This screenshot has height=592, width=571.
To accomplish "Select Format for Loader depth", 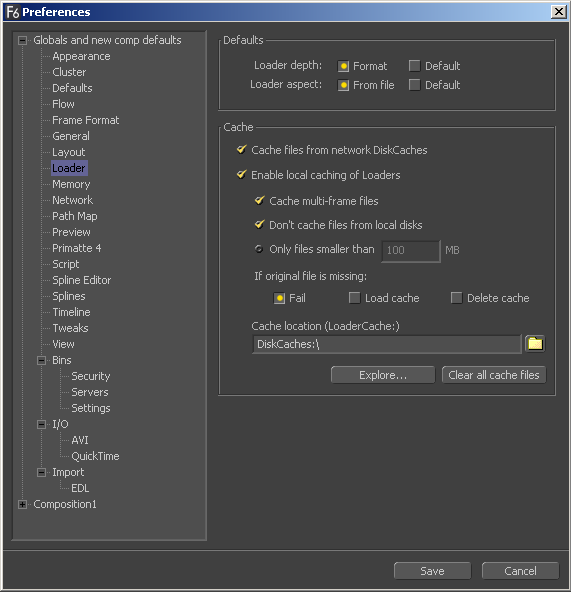I will tap(343, 66).
